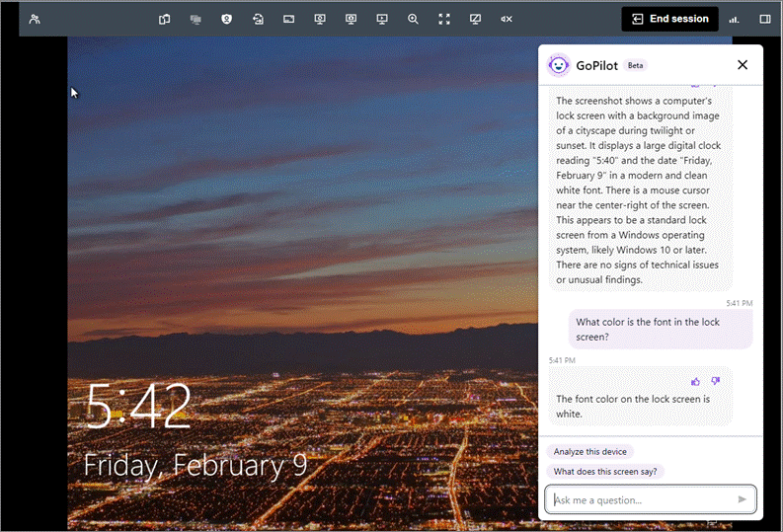
Task: Open the file transfer icon
Action: (258, 19)
